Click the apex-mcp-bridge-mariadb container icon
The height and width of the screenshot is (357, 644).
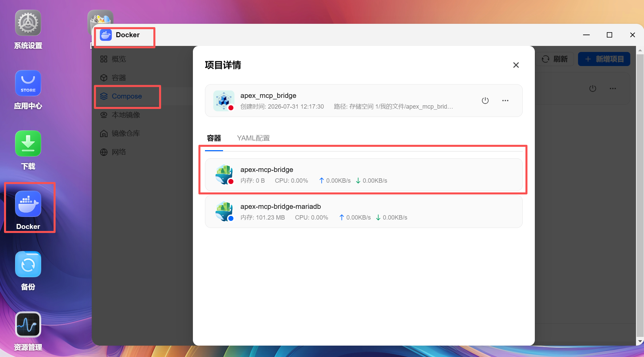(224, 212)
